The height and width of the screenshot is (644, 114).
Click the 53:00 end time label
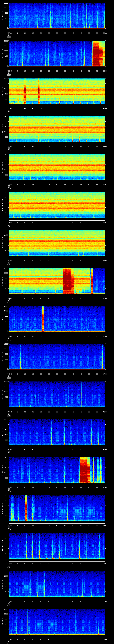point(105,601)
